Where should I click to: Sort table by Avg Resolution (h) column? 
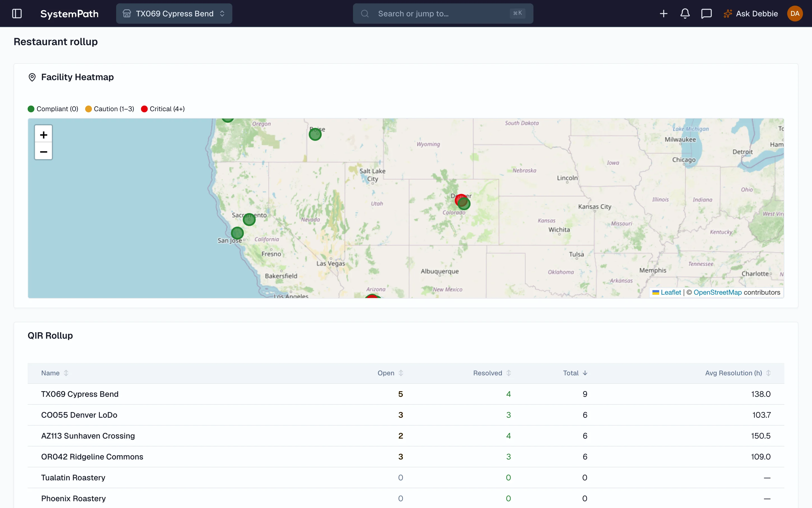[738, 373]
